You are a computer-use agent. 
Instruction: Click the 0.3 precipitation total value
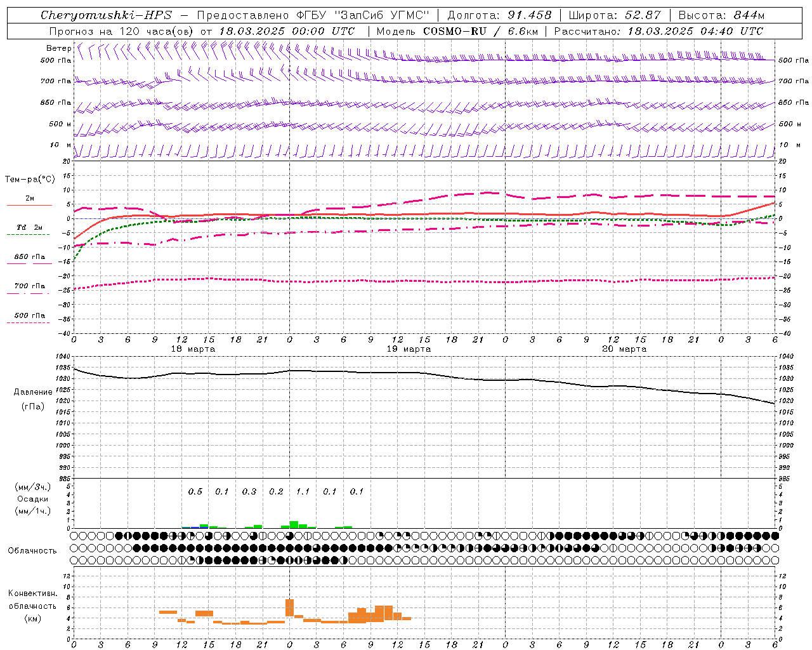tap(249, 491)
